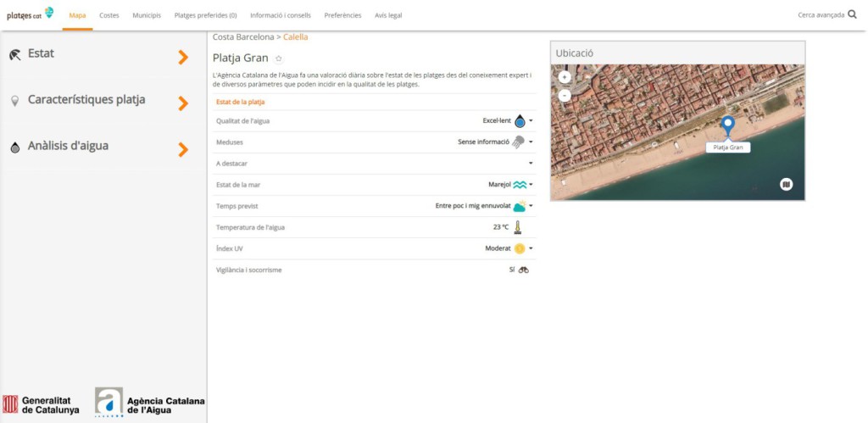Image resolution: width=868 pixels, height=423 pixels.
Task: Click the search magnifier icon
Action: 853,14
